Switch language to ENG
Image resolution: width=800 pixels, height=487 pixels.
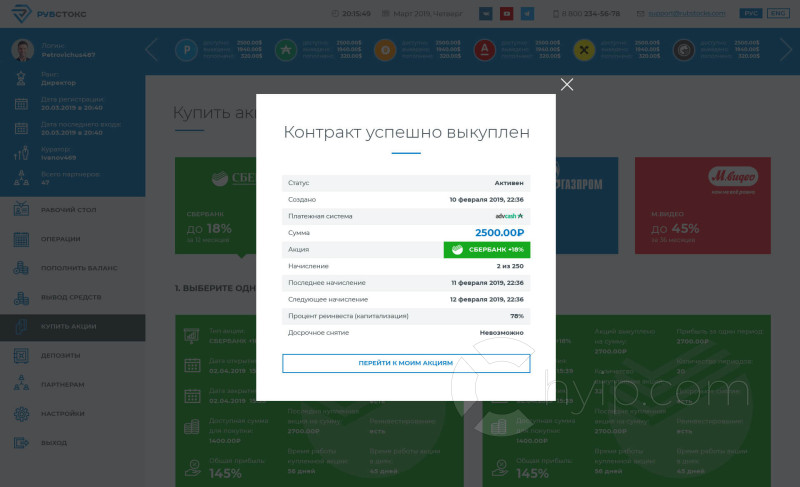[778, 13]
